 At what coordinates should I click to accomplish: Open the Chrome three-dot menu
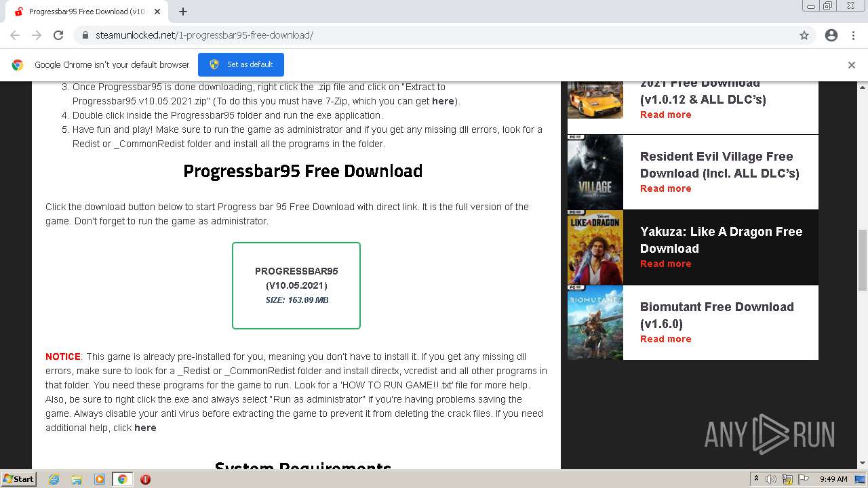tap(853, 35)
